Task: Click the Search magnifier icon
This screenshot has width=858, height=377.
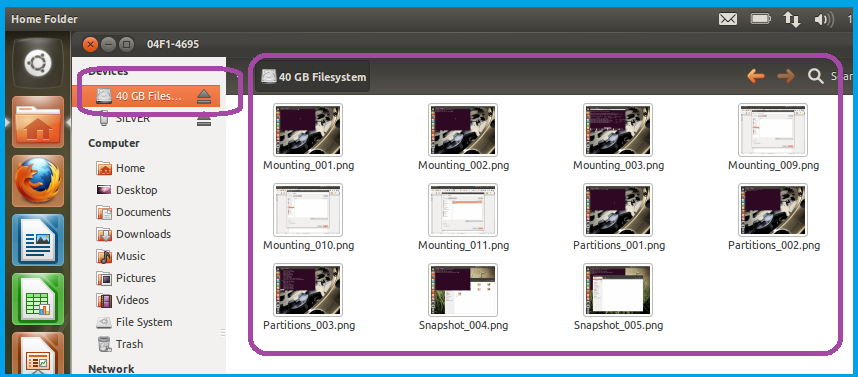Action: [x=816, y=77]
